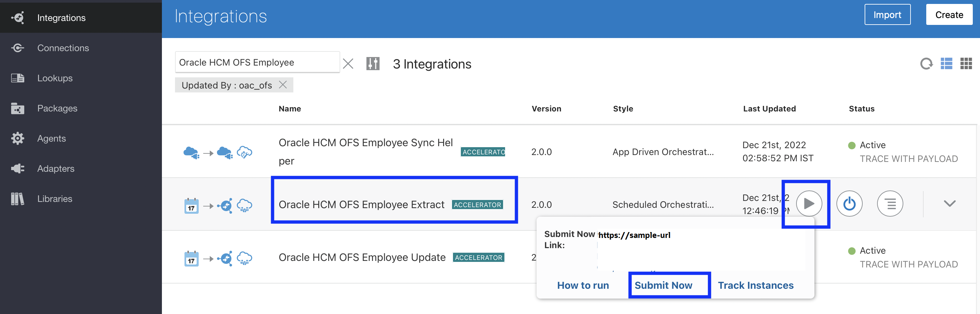Click the Employee Extract schedule calendar icon
This screenshot has height=314, width=980.
[191, 206]
